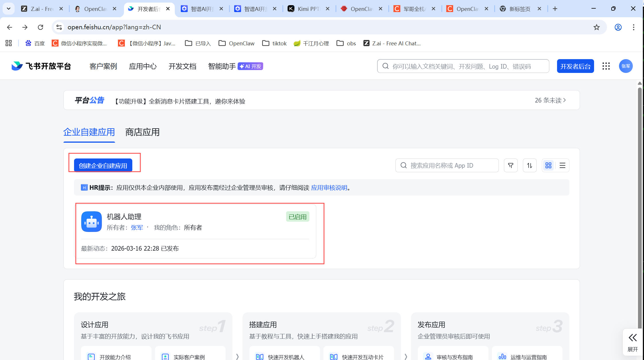Click the 机器人助理 robot app icon
This screenshot has height=360, width=644.
[x=92, y=222]
